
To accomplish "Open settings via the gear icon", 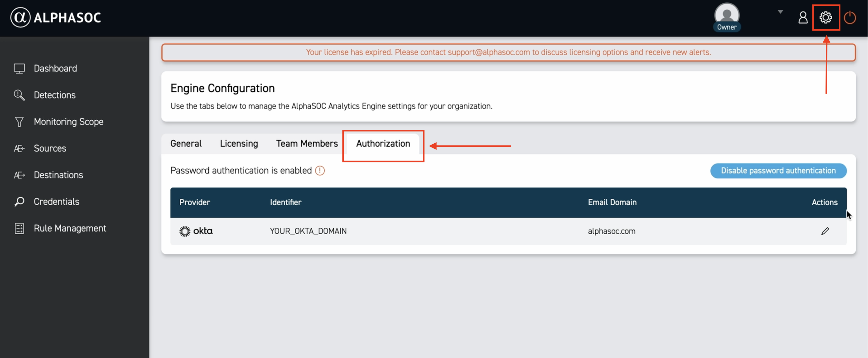I will pyautogui.click(x=825, y=18).
